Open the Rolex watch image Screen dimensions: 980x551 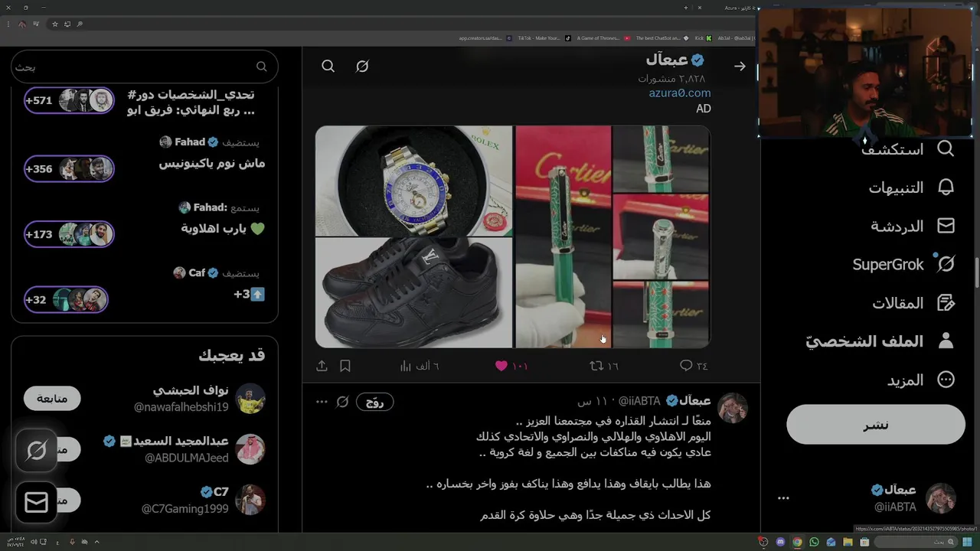(x=413, y=181)
